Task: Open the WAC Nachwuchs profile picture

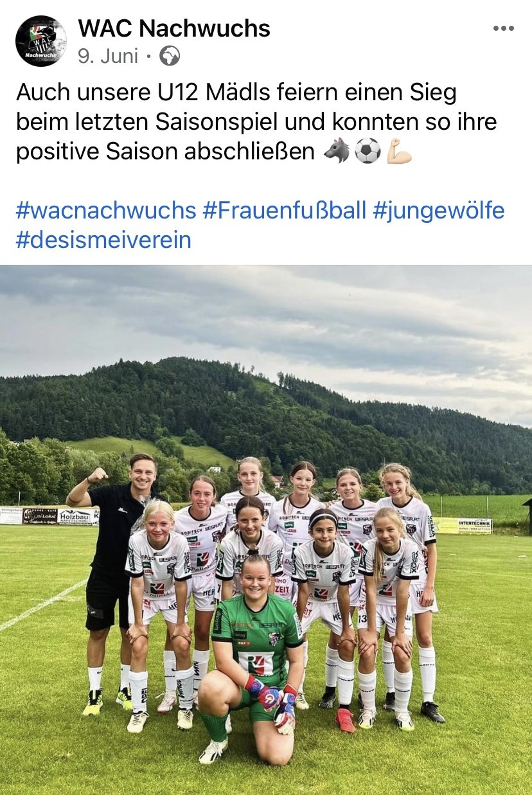Action: tap(40, 41)
